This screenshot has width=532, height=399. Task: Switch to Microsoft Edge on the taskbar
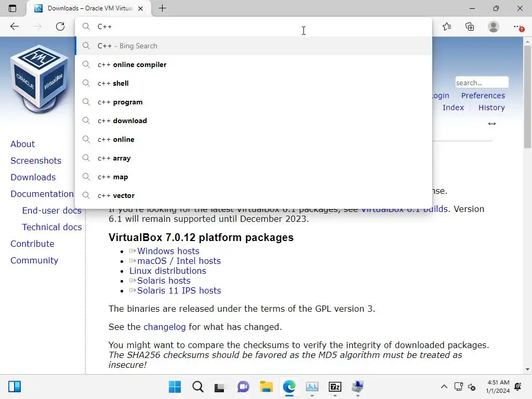(289, 387)
